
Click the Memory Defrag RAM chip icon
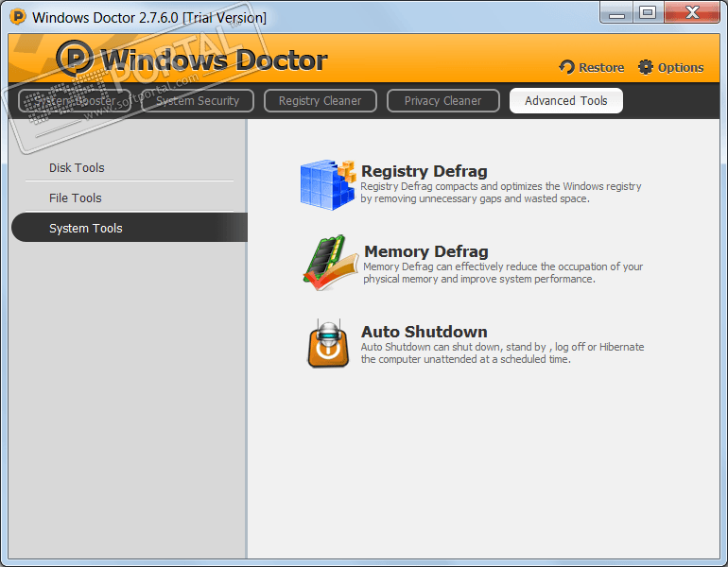(x=330, y=263)
